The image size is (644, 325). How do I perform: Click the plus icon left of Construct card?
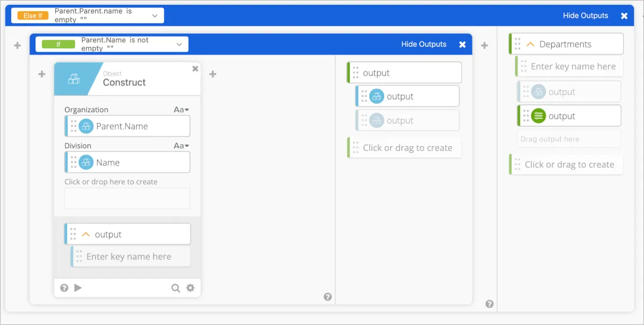pyautogui.click(x=42, y=74)
